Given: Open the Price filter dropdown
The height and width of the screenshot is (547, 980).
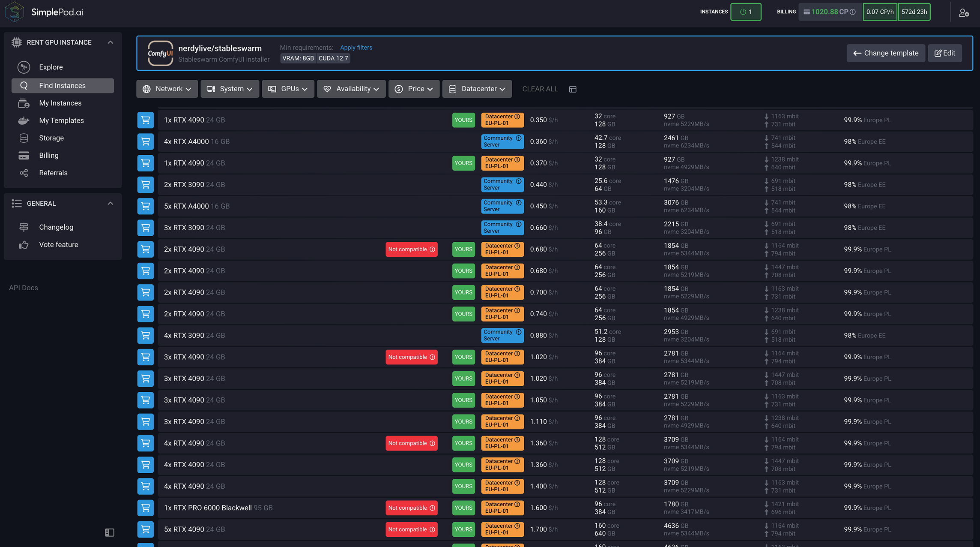Looking at the screenshot, I should [x=414, y=89].
